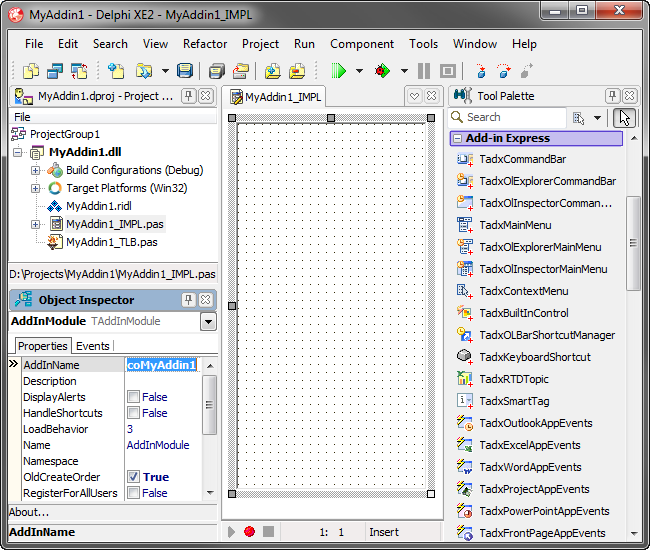Open the File menu
This screenshot has height=550, width=650.
click(x=34, y=44)
